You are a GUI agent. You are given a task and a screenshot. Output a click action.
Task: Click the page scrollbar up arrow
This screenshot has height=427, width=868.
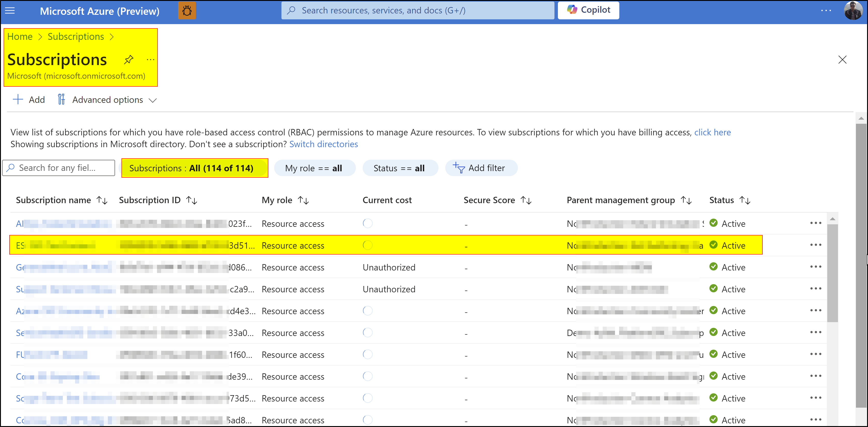[x=861, y=118]
